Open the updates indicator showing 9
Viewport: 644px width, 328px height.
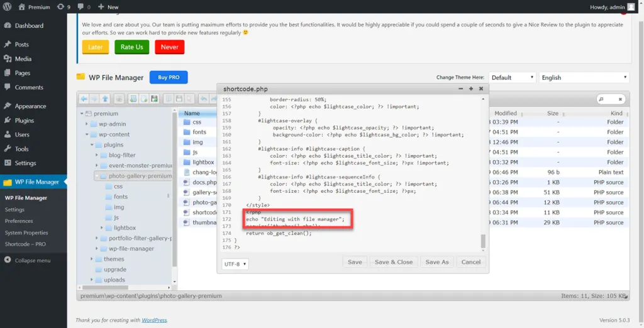pyautogui.click(x=64, y=6)
